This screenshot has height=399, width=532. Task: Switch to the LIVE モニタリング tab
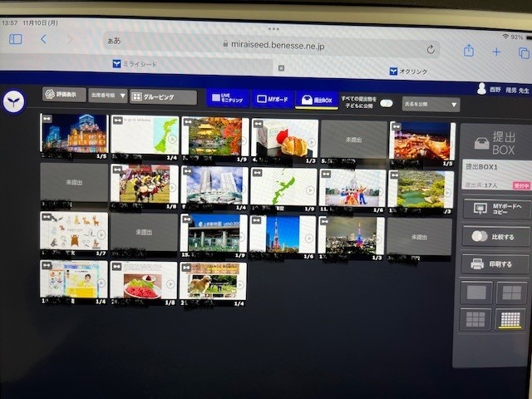click(x=227, y=99)
